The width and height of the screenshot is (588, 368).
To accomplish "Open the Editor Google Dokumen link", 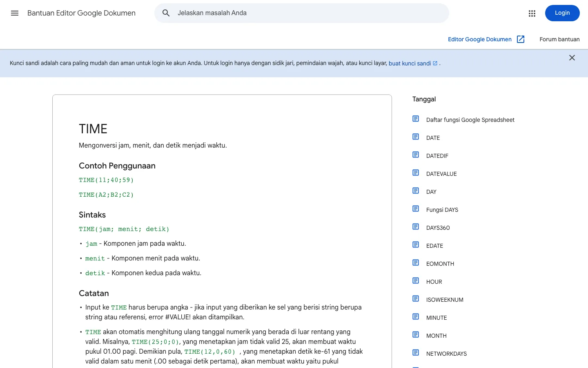I will point(480,39).
